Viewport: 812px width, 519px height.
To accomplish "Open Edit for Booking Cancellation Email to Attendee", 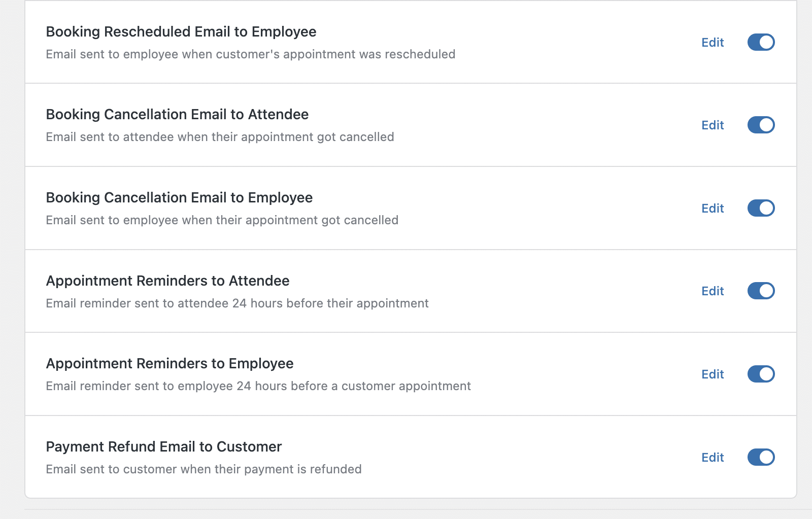I will click(x=713, y=125).
